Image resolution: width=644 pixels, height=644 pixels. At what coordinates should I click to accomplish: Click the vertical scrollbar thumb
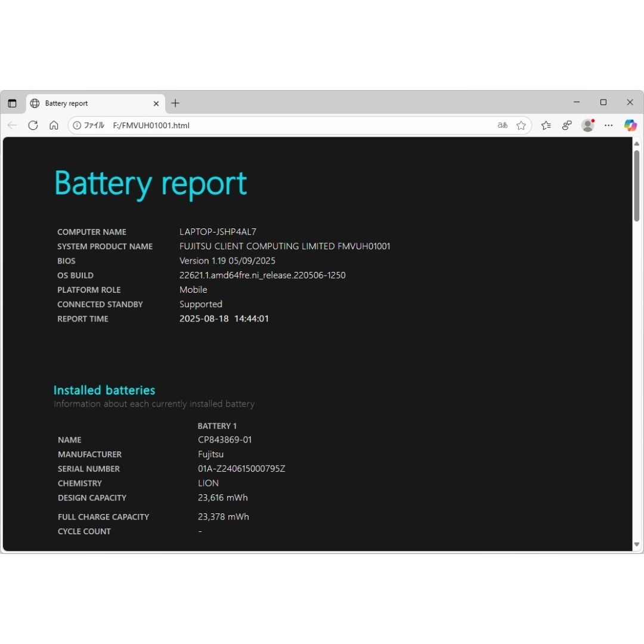[637, 185]
